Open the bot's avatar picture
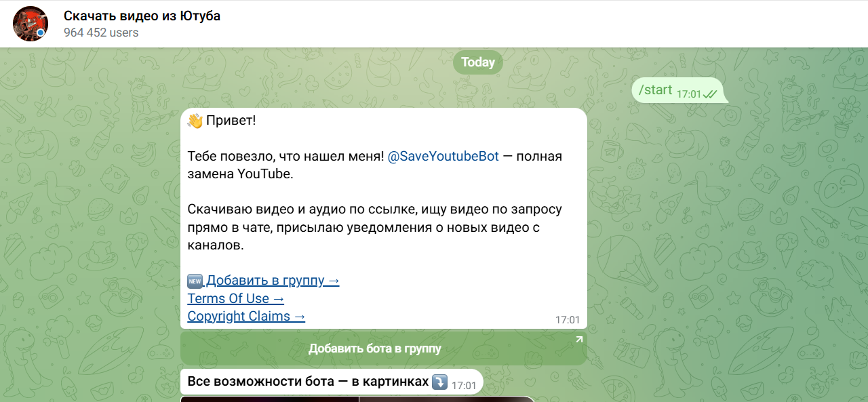The height and width of the screenshot is (402, 868). pyautogui.click(x=31, y=24)
